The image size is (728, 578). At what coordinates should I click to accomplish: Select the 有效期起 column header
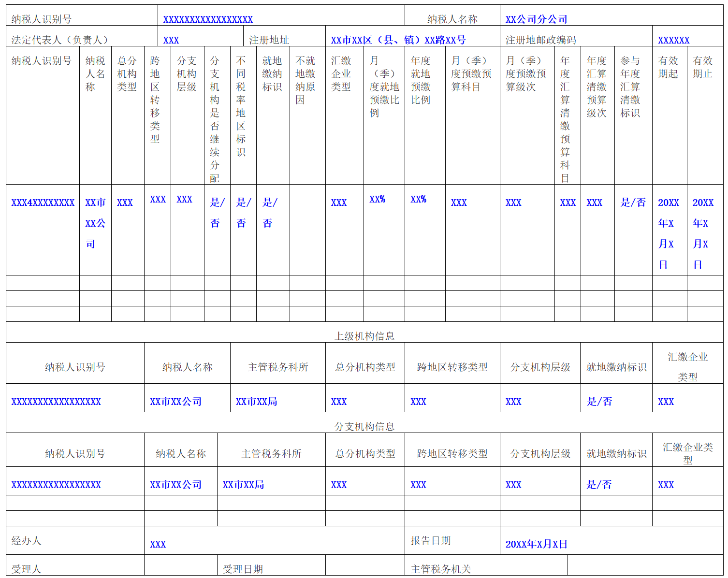click(x=668, y=67)
